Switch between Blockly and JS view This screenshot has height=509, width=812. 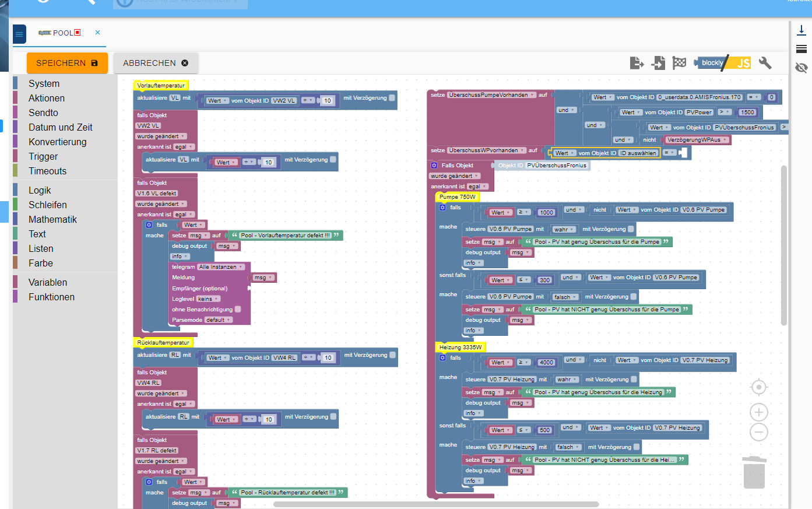click(x=723, y=63)
